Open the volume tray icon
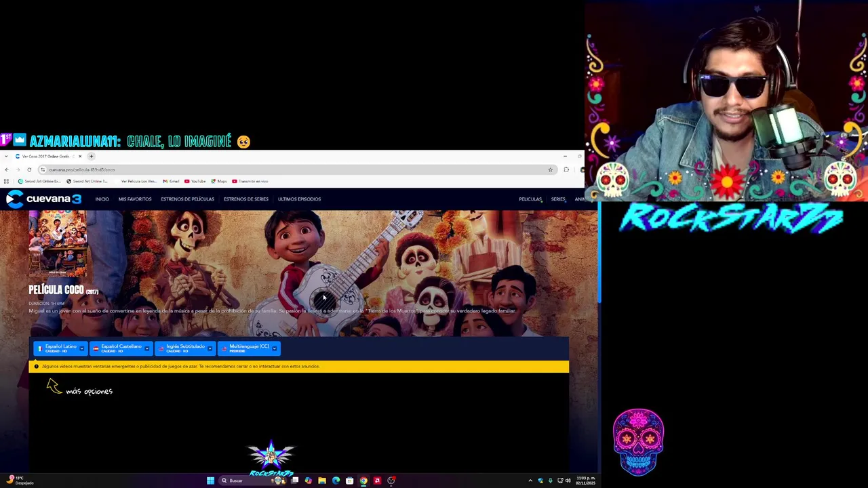This screenshot has width=868, height=488. coord(568,481)
